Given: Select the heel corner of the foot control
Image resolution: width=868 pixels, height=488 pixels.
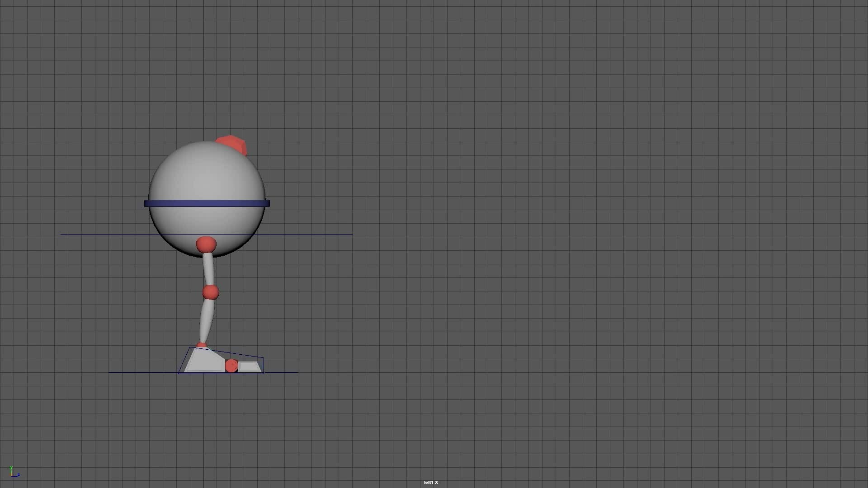Looking at the screenshot, I should [179, 372].
